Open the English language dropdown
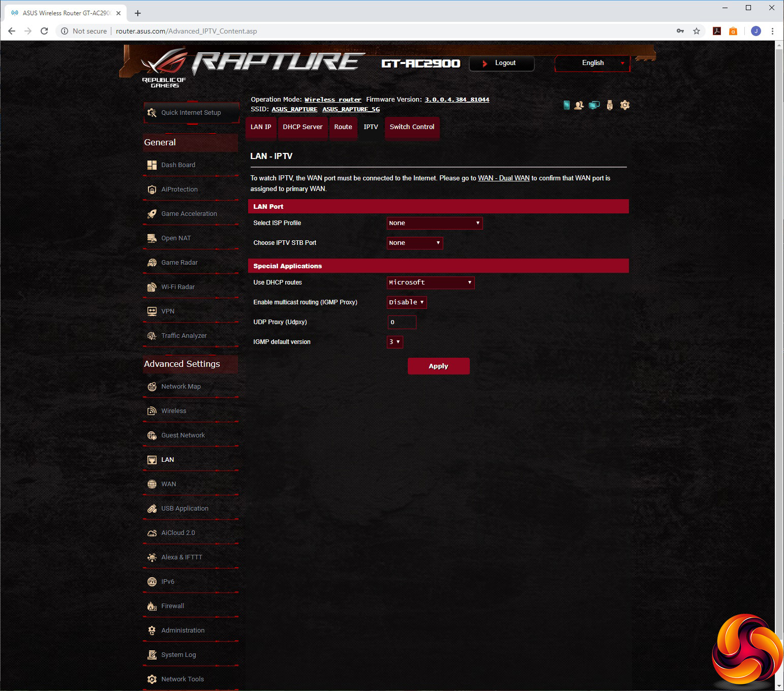Image resolution: width=784 pixels, height=691 pixels. point(592,63)
